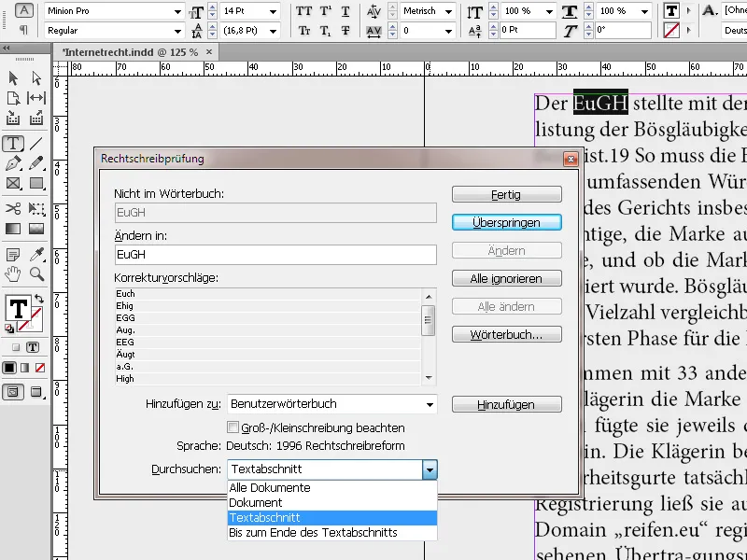Choose the Free Transform tool

click(36, 208)
